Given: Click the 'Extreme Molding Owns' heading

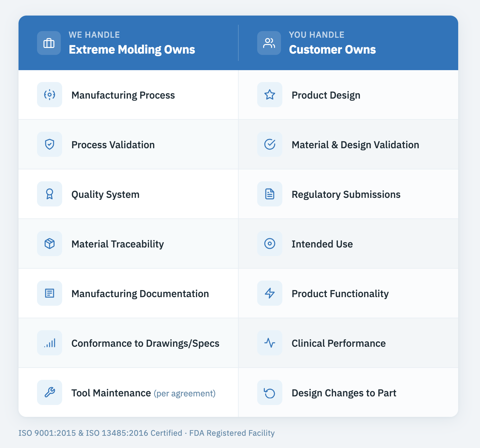Looking at the screenshot, I should click(132, 50).
